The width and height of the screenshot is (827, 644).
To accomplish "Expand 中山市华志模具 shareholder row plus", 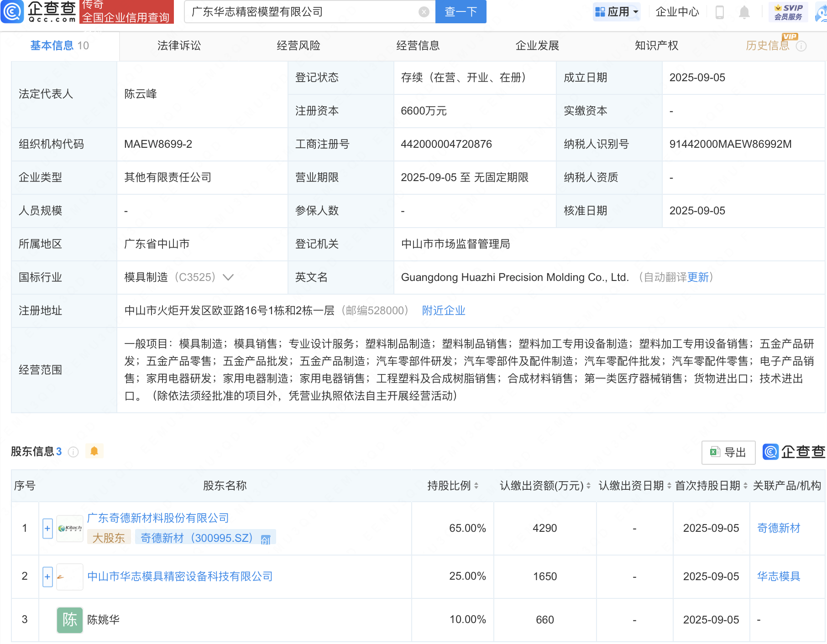I will point(47,577).
